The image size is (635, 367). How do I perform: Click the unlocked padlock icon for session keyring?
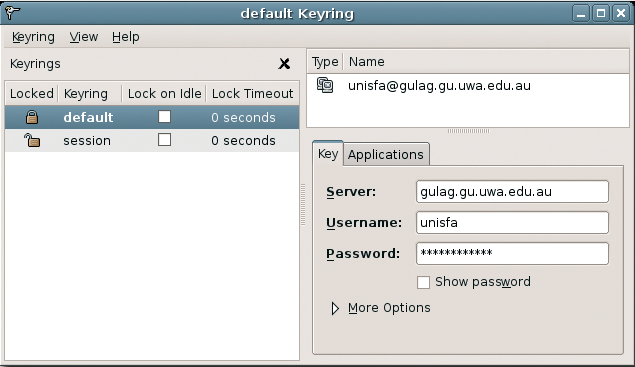point(32,140)
